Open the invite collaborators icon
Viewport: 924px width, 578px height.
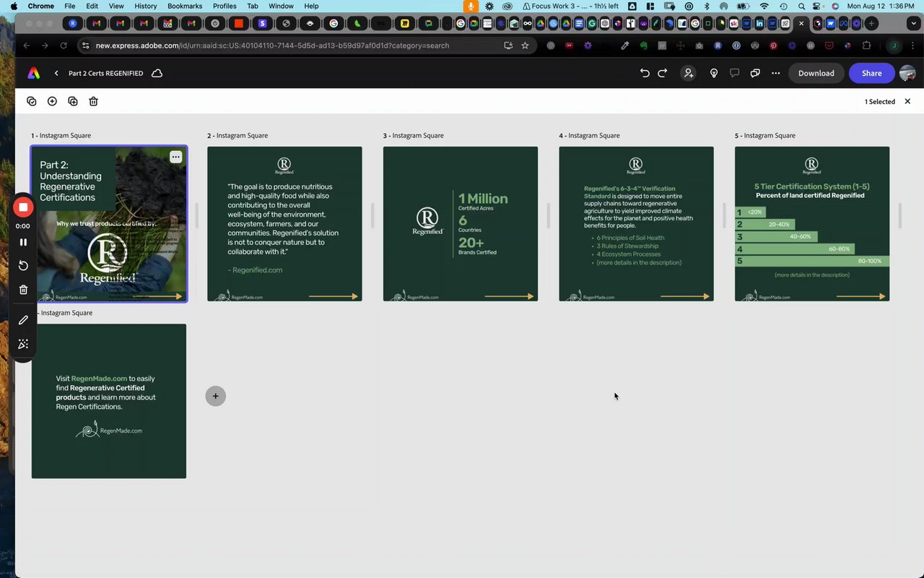pyautogui.click(x=689, y=73)
